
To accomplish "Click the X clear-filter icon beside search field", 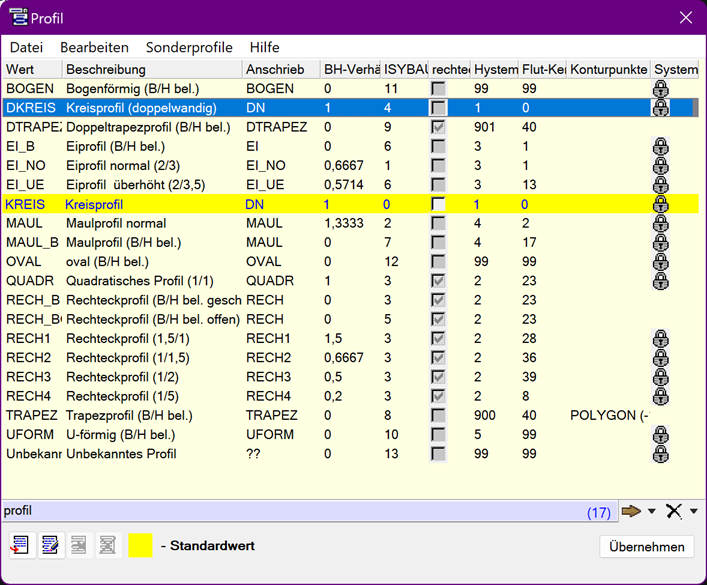I will coord(675,512).
